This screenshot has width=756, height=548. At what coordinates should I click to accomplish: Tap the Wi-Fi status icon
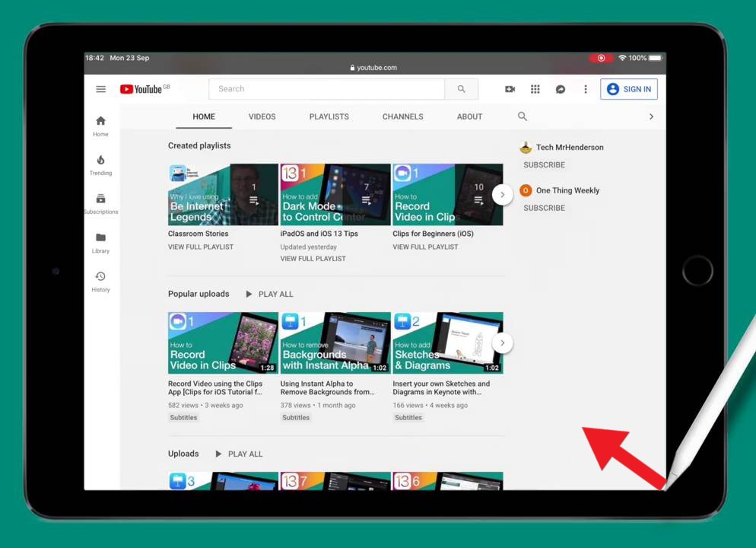click(622, 58)
